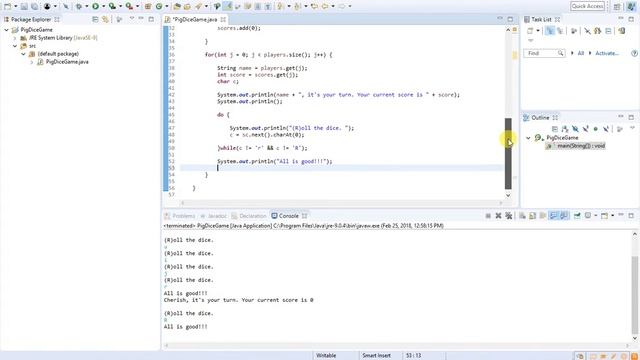This screenshot has width=640, height=360.
Task: Switch to the Declaration tab
Action: pyautogui.click(x=249, y=216)
